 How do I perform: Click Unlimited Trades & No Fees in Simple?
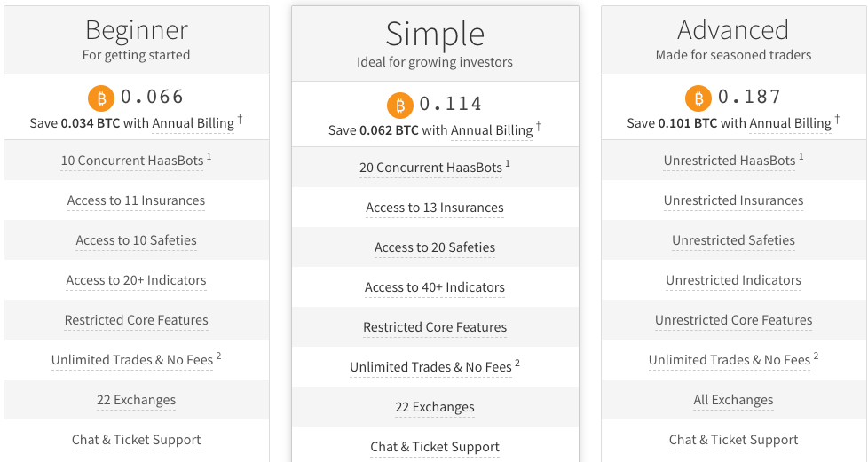(430, 367)
